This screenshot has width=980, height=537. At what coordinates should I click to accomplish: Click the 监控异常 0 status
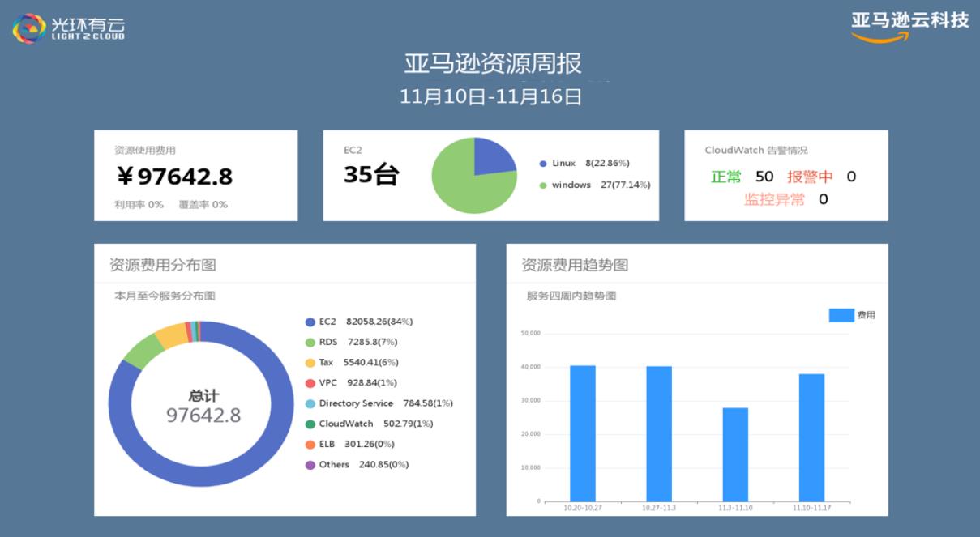coord(786,199)
